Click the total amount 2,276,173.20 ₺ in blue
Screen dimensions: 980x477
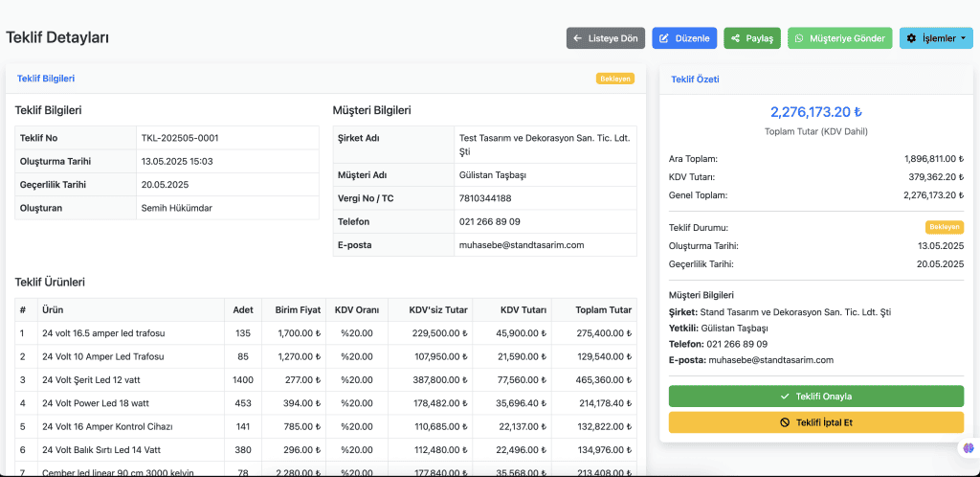816,112
